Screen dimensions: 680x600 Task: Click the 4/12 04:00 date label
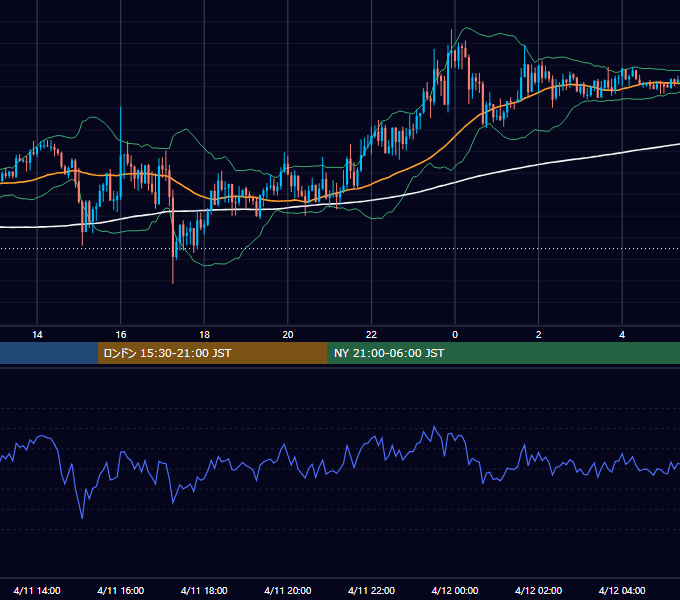click(622, 590)
